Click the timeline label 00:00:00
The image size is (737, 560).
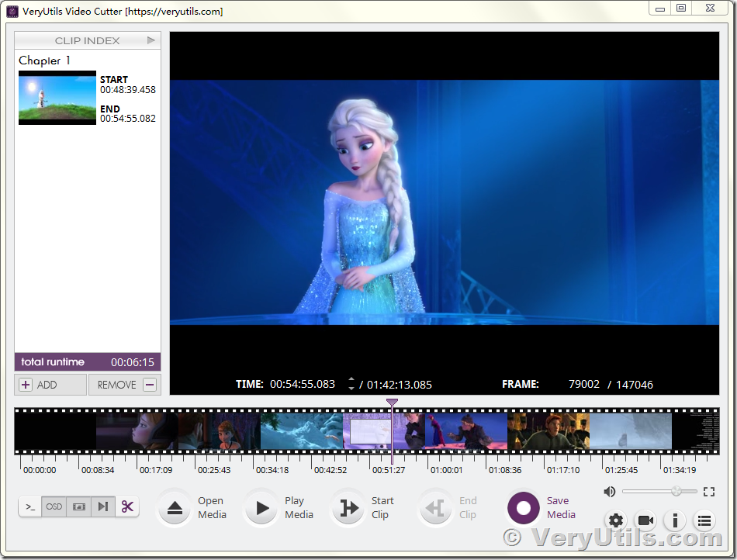40,470
